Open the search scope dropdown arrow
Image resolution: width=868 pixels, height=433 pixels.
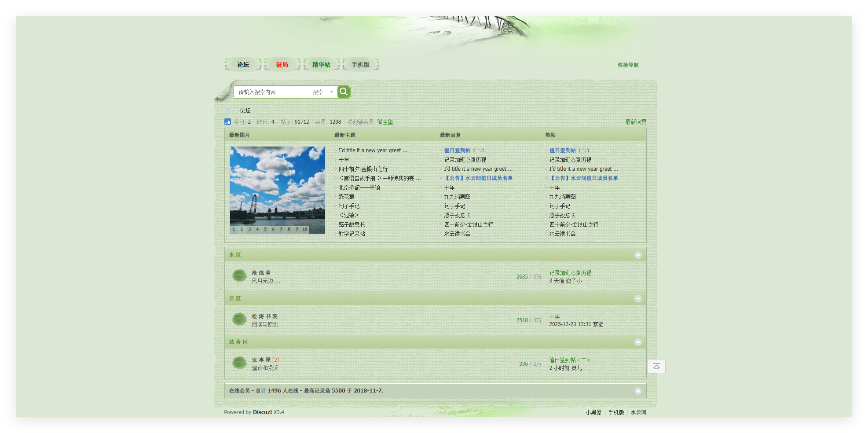click(x=331, y=92)
